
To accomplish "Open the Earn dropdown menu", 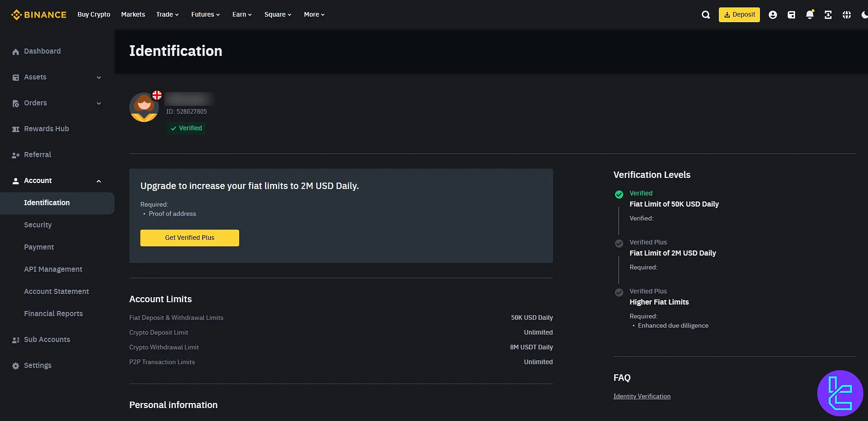I will pyautogui.click(x=242, y=15).
